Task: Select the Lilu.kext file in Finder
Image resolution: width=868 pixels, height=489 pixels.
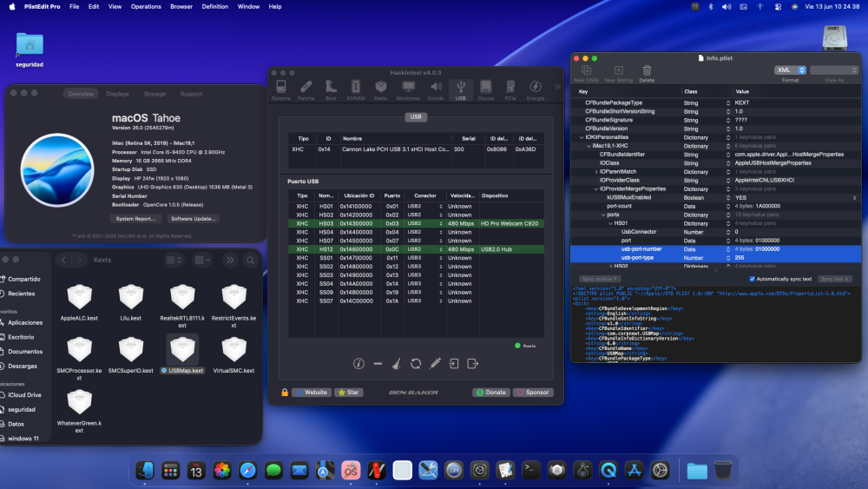Action: coord(131,302)
